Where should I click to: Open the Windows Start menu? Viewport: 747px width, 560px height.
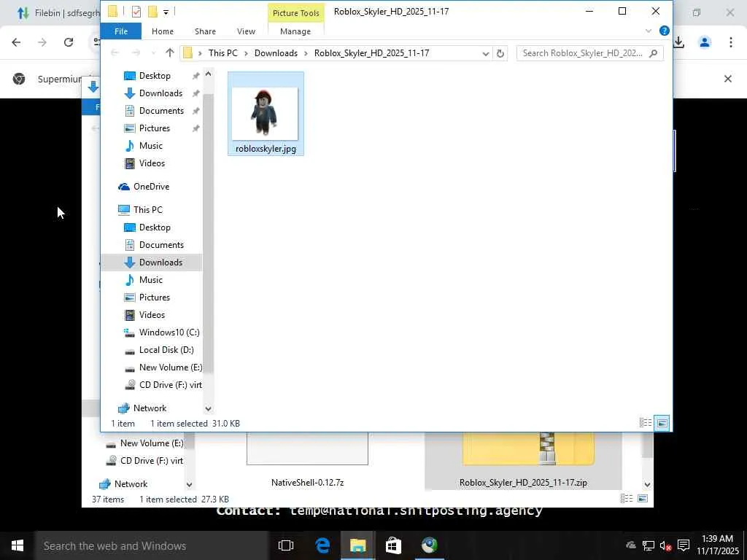(x=18, y=545)
